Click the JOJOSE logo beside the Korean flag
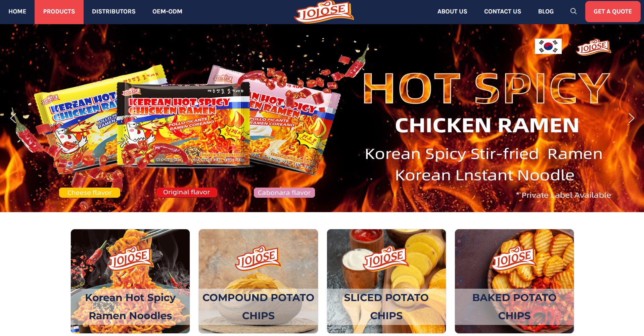Screen dimensions: 644x336 pos(594,47)
